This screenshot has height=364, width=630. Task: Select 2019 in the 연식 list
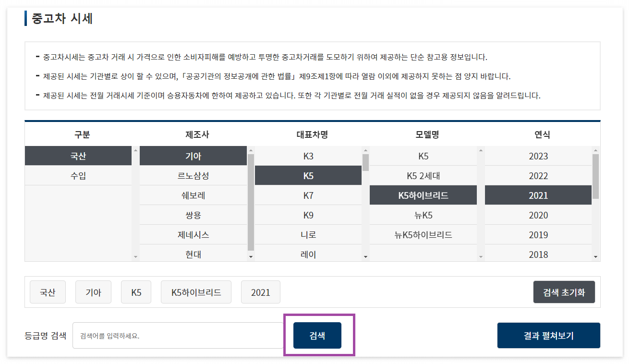coord(538,234)
